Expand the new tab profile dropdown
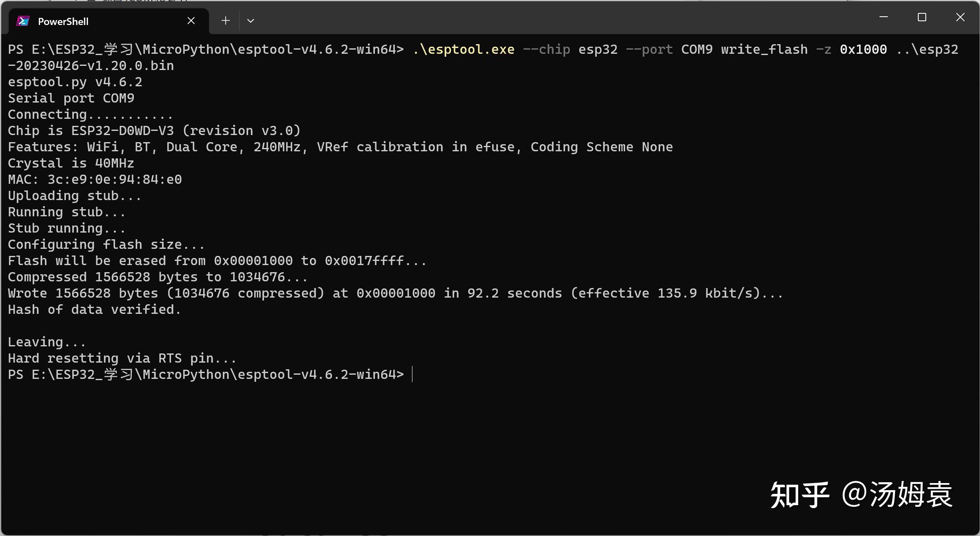 251,21
